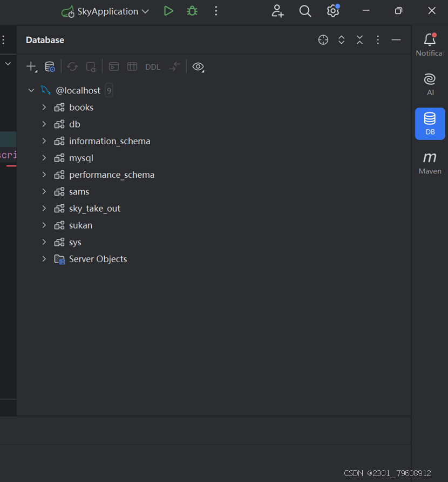
Task: Open the Database panel options menu
Action: point(378,39)
